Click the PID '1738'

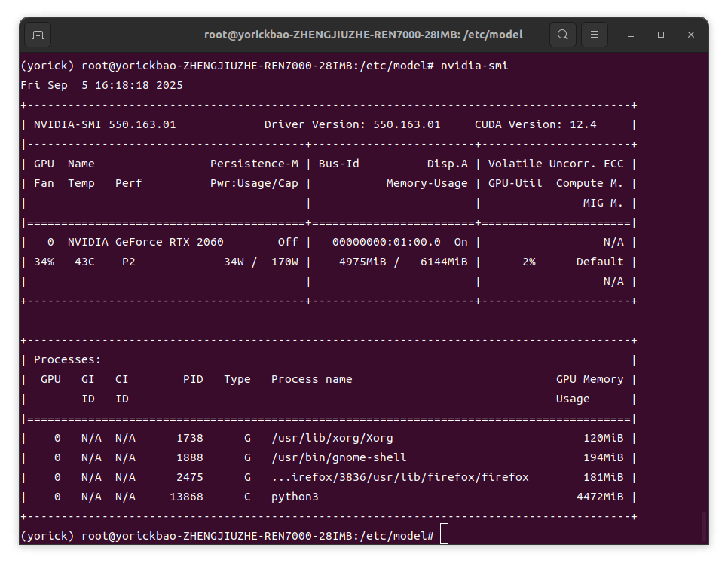(x=190, y=439)
